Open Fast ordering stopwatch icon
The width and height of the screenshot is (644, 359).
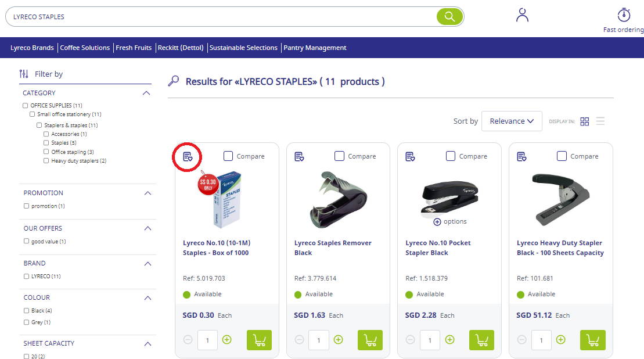tap(624, 15)
